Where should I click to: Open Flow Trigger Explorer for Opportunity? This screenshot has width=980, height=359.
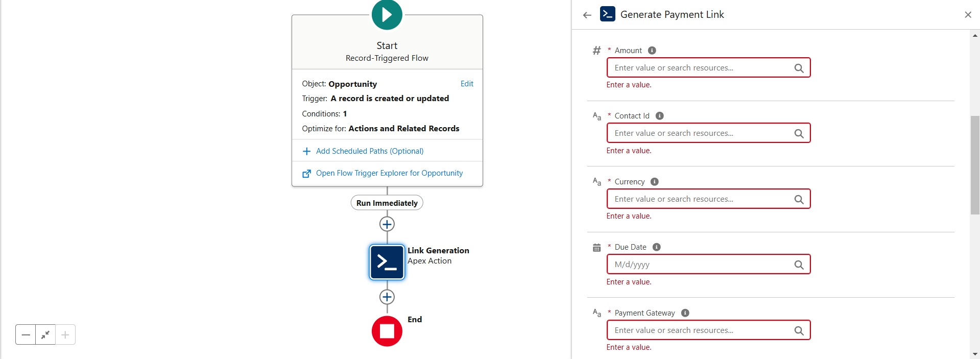point(389,173)
